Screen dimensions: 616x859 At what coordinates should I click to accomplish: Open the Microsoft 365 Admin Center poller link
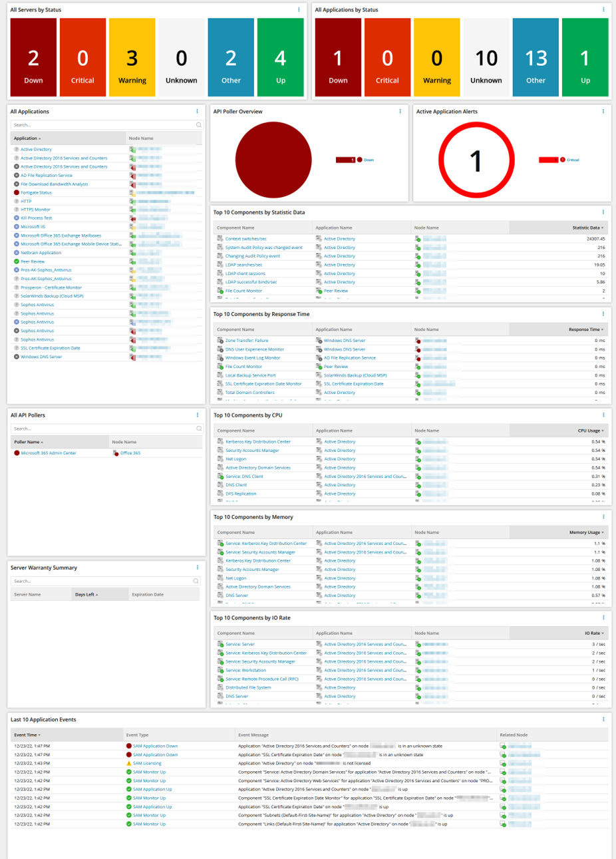(49, 453)
